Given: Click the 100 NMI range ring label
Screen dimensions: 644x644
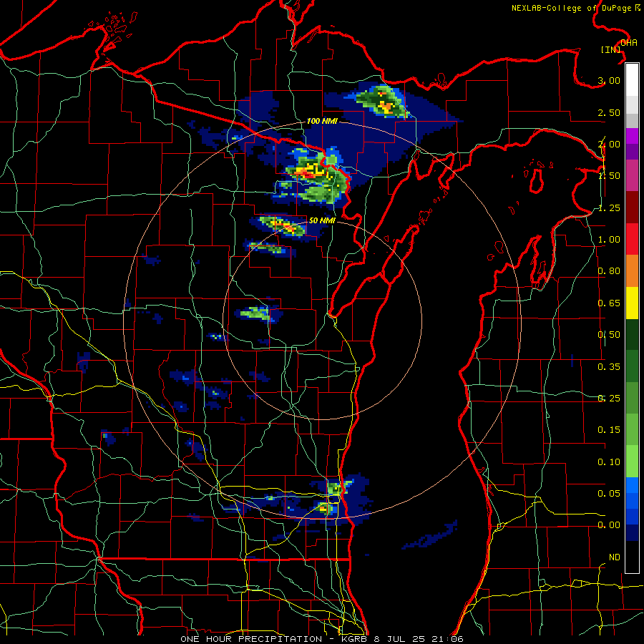Looking at the screenshot, I should click(322, 121).
